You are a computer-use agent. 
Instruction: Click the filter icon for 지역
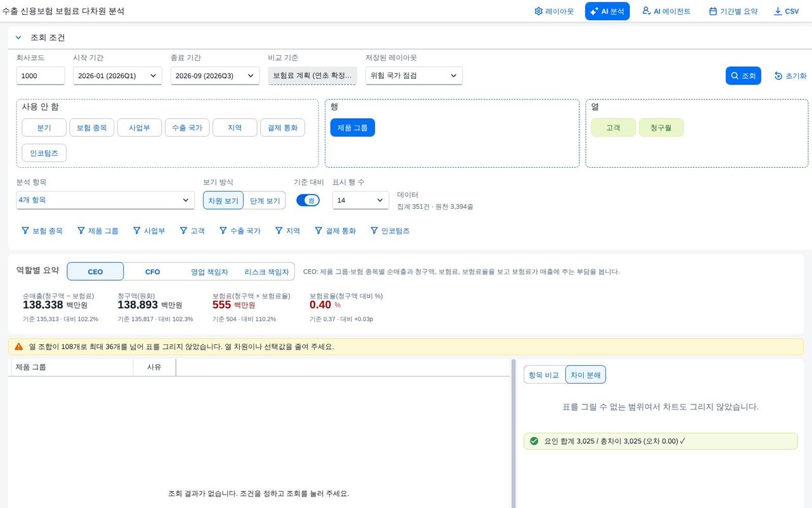click(279, 231)
